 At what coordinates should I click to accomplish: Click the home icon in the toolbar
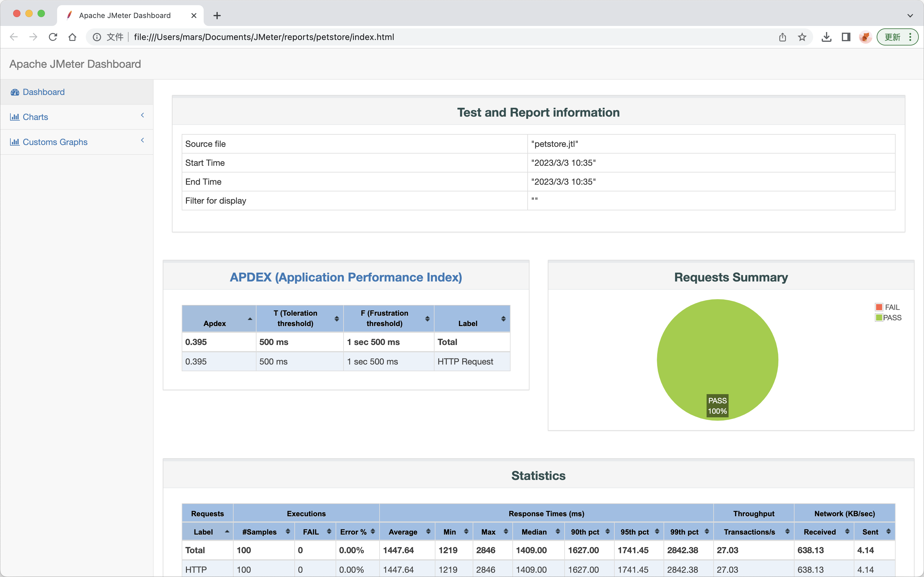pos(72,37)
